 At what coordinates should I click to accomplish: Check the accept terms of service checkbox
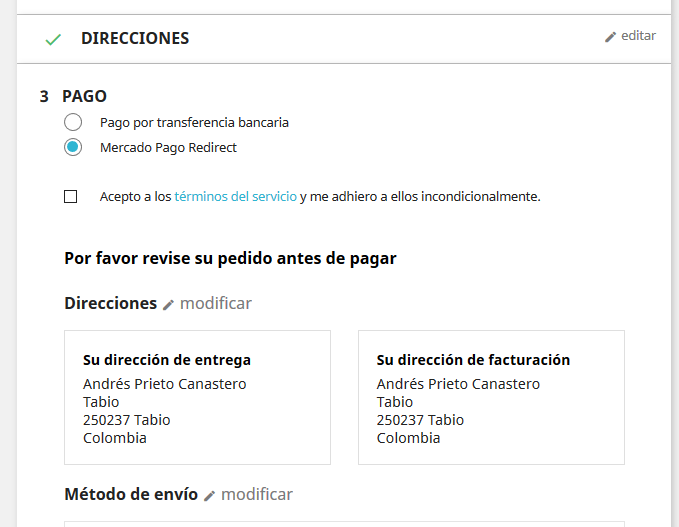point(71,197)
